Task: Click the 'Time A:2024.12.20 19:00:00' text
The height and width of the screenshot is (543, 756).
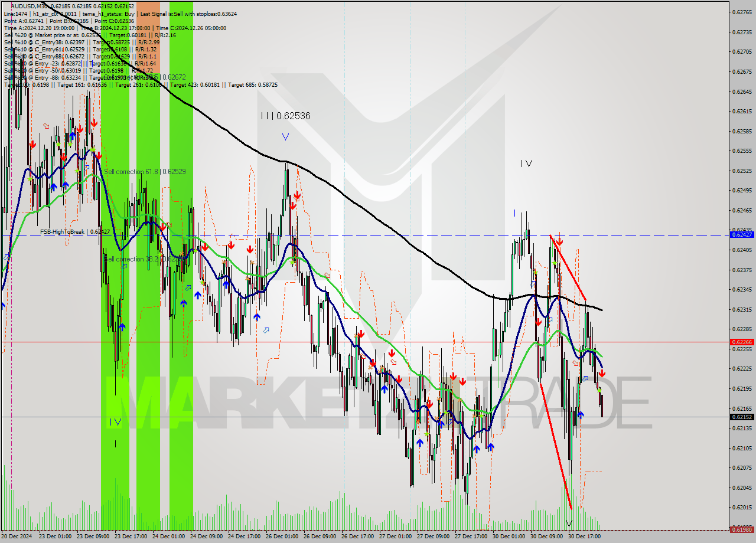Action: pyautogui.click(x=39, y=28)
